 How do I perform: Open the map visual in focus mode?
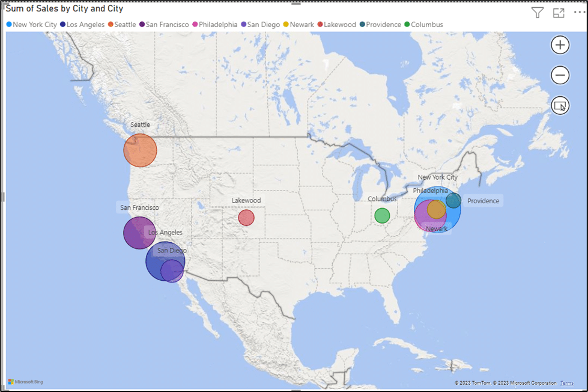tap(558, 12)
